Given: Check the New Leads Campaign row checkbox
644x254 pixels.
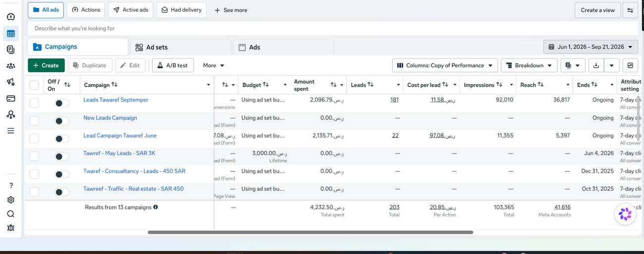Looking at the screenshot, I should (x=34, y=121).
